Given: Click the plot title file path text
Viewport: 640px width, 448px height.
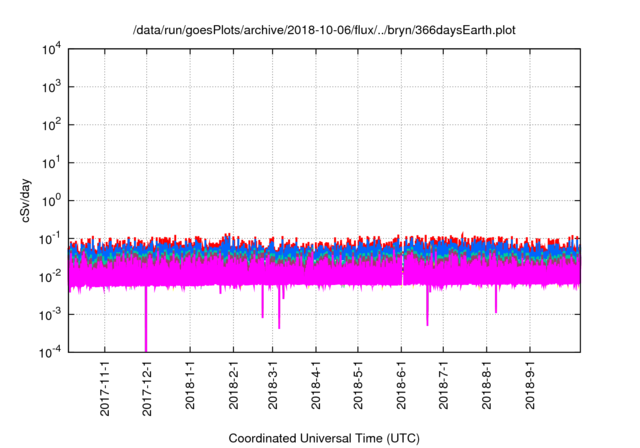Looking at the screenshot, I should (x=326, y=30).
